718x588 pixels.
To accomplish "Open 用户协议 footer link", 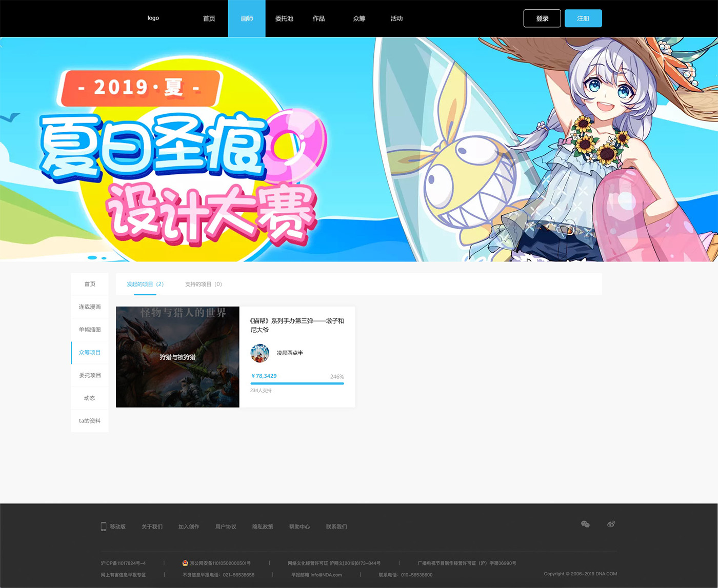I will click(x=226, y=526).
